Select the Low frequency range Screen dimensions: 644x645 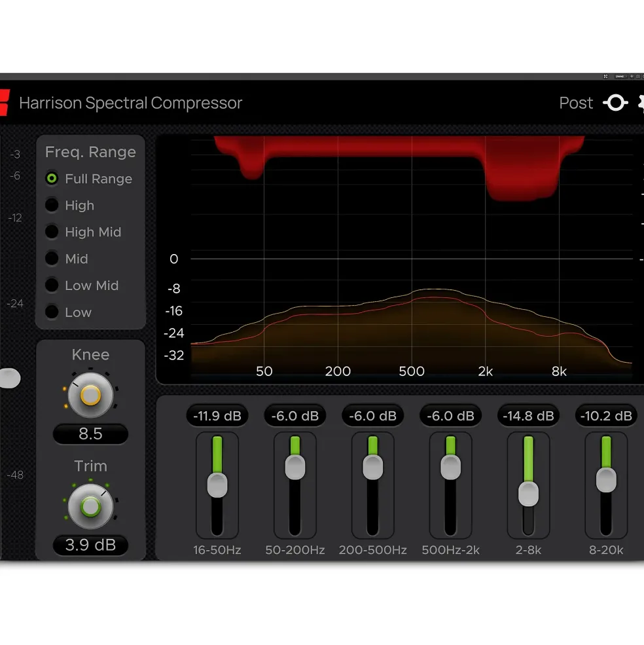click(x=68, y=312)
